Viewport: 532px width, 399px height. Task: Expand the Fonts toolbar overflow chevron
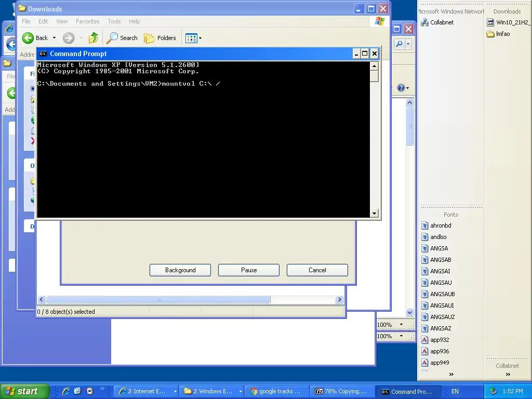pos(451,374)
